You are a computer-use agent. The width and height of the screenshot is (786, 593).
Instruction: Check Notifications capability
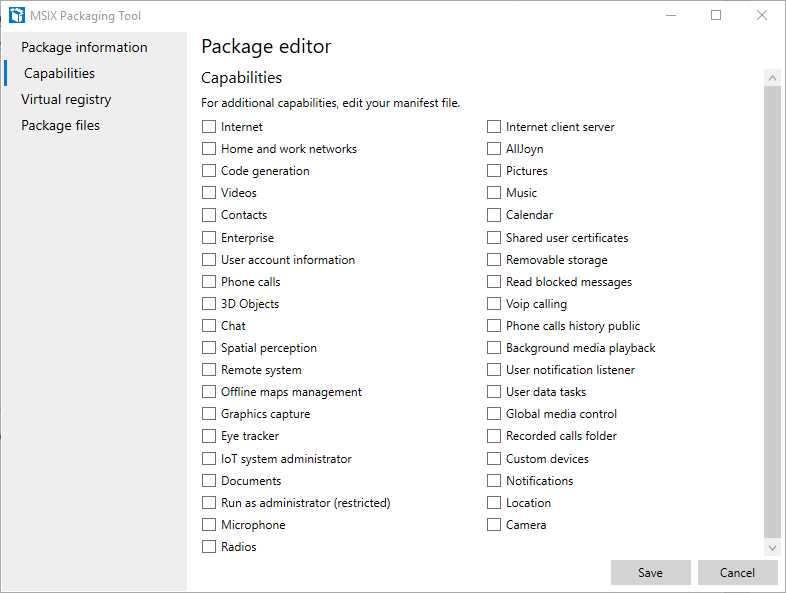(x=494, y=480)
